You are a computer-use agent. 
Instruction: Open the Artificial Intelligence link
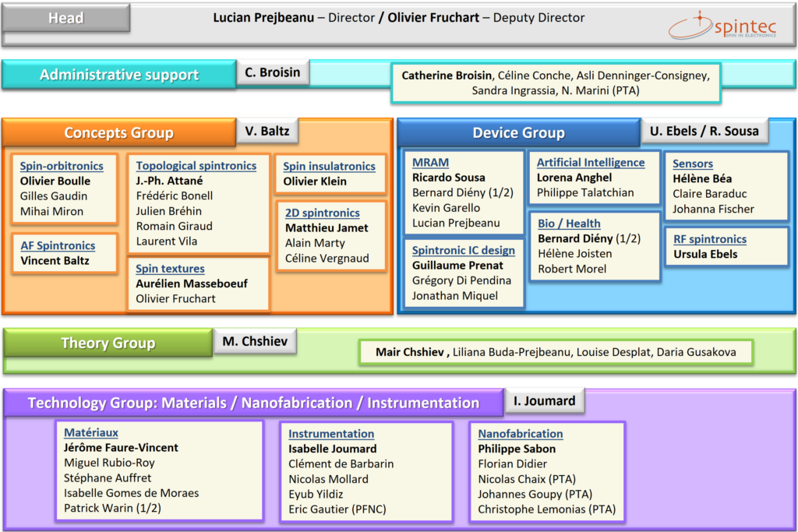tap(591, 163)
